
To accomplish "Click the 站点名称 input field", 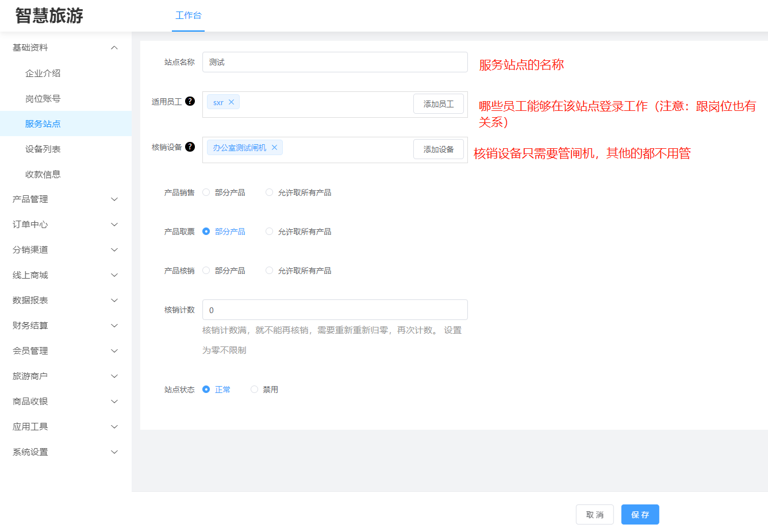I will click(x=335, y=62).
